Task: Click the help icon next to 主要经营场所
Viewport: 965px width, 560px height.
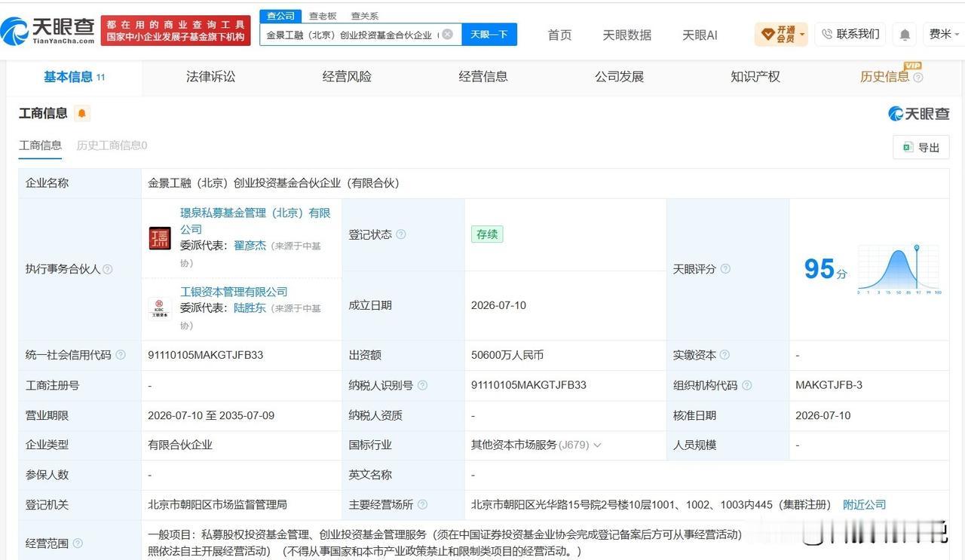Action: pyautogui.click(x=422, y=505)
